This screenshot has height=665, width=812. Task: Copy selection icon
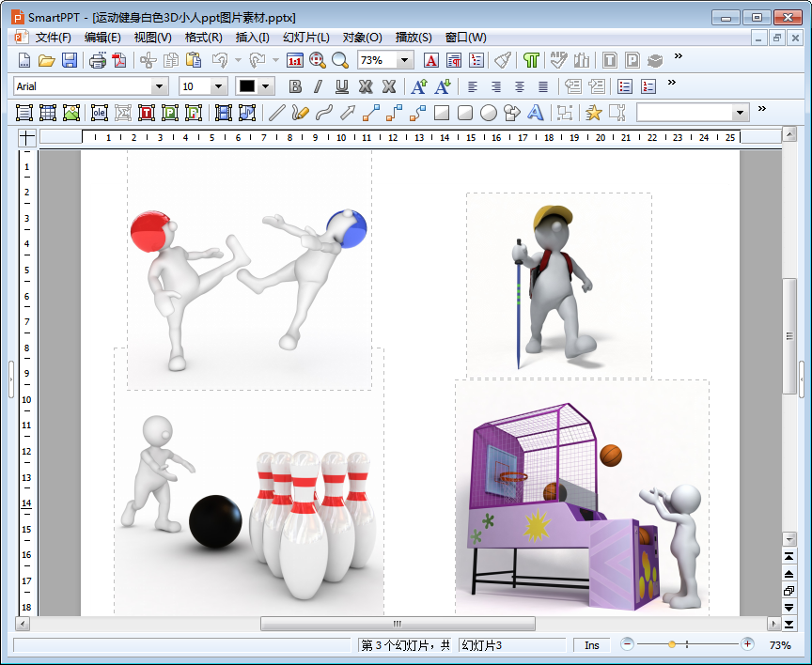[171, 60]
